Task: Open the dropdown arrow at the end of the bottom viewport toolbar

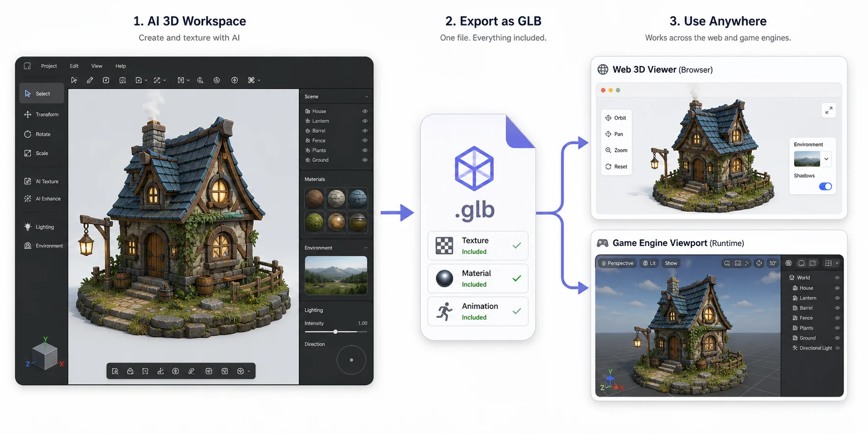Action: tap(249, 371)
